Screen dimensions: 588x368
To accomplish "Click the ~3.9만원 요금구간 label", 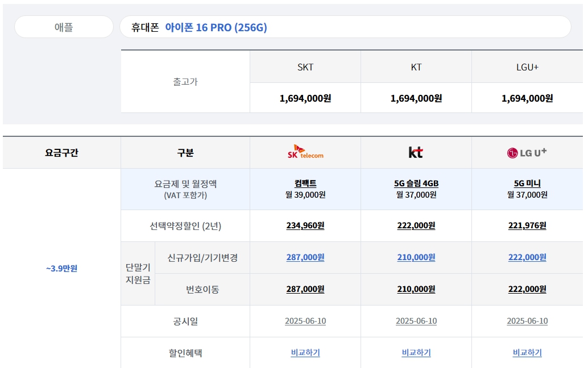I will click(x=61, y=269).
